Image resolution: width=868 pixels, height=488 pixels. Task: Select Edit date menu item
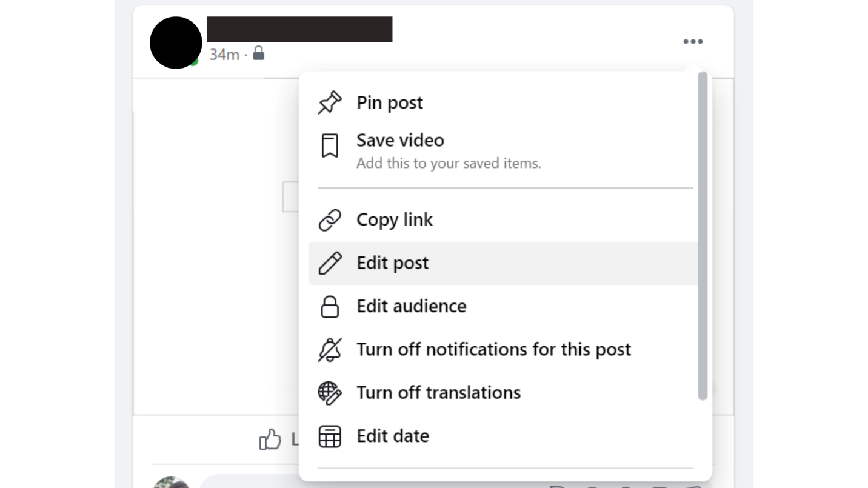(393, 436)
